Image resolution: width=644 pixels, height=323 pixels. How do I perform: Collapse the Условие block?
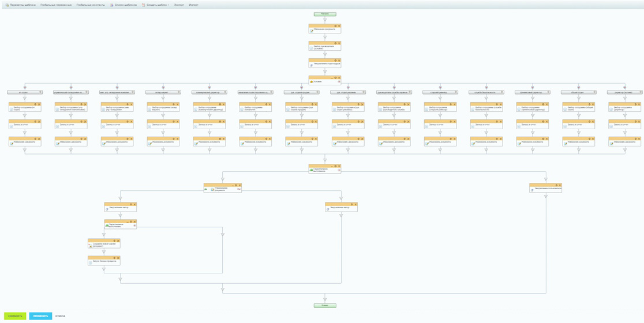[331, 77]
